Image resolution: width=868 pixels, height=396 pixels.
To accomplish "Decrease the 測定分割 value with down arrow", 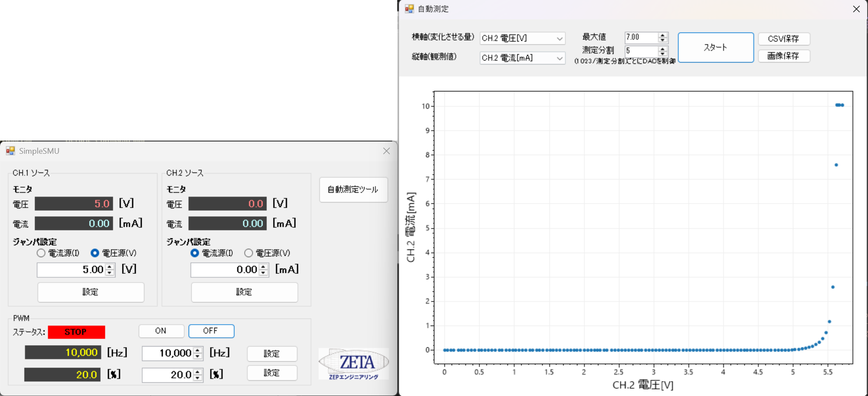I will pyautogui.click(x=663, y=53).
